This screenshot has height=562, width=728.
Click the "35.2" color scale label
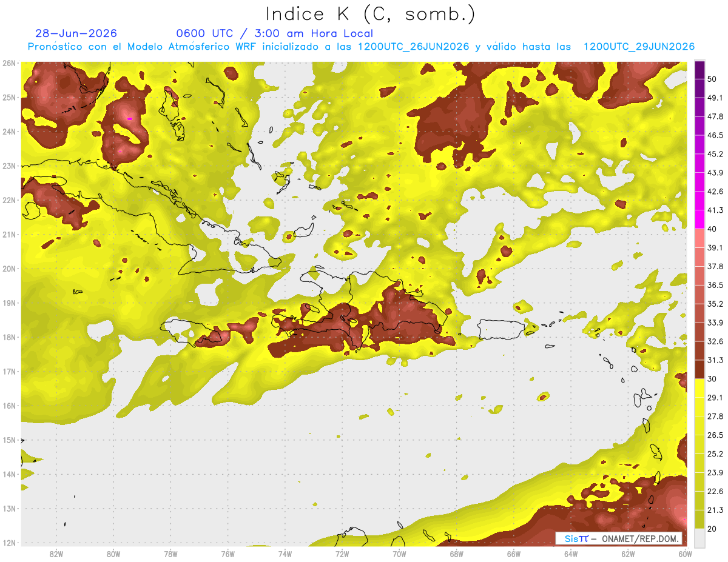click(x=715, y=304)
